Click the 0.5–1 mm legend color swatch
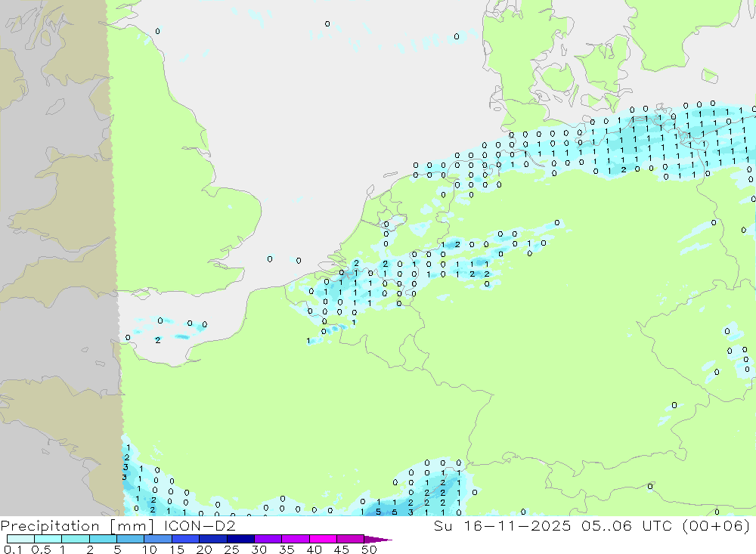Viewport: 756px width, 554px height. pos(48,539)
